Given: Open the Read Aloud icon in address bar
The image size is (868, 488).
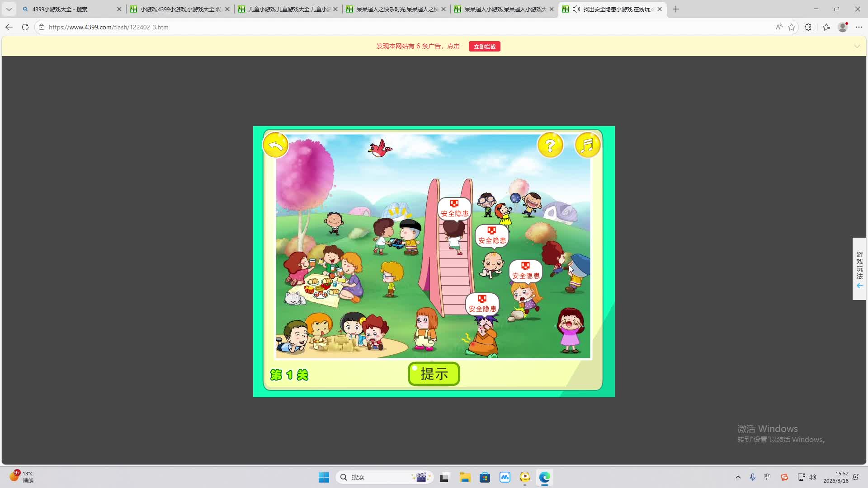Looking at the screenshot, I should click(778, 27).
